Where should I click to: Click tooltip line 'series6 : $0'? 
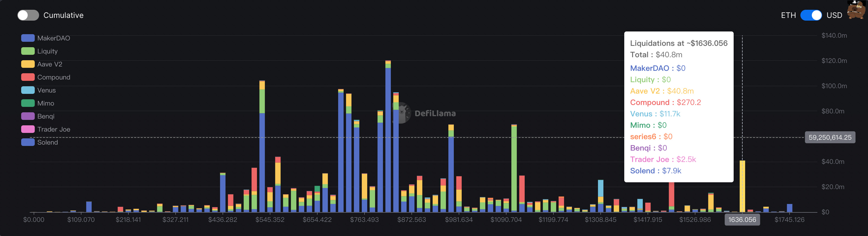coord(651,136)
